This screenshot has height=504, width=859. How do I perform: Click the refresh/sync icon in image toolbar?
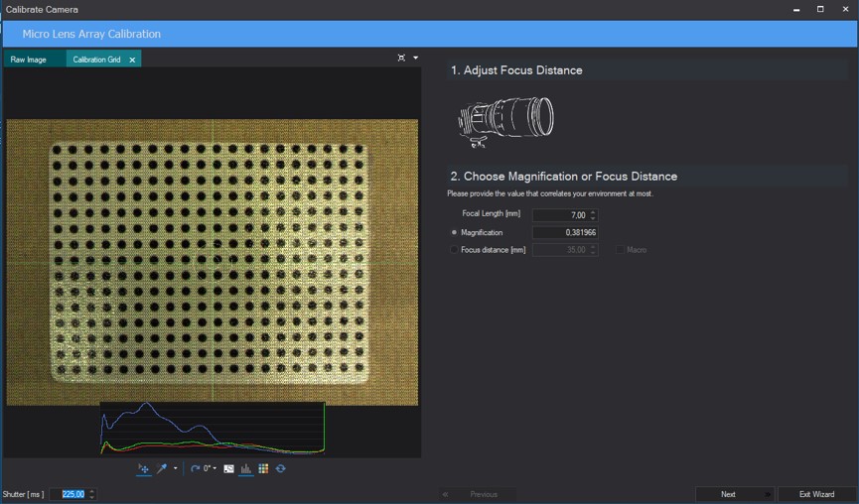coord(280,468)
